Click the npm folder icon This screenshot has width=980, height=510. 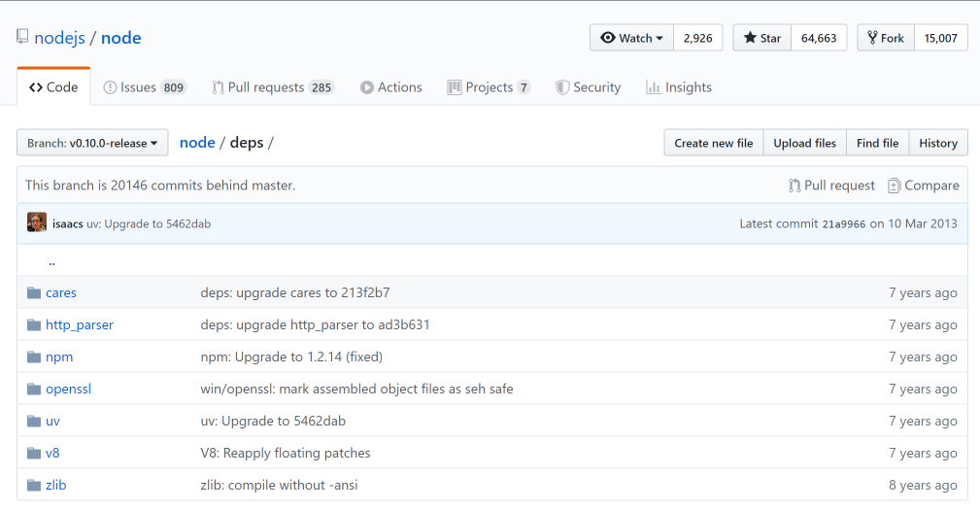click(x=34, y=357)
